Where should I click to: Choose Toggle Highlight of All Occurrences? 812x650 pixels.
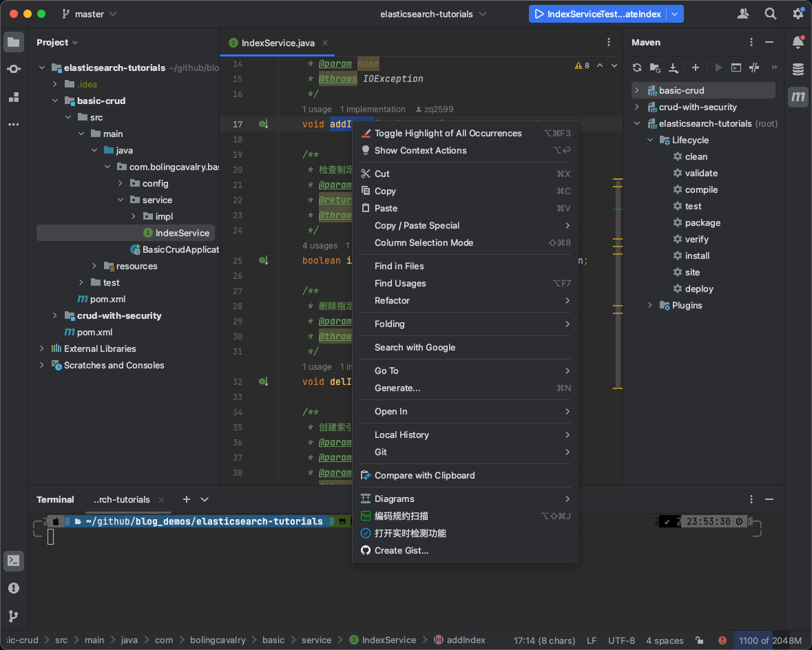pyautogui.click(x=465, y=133)
